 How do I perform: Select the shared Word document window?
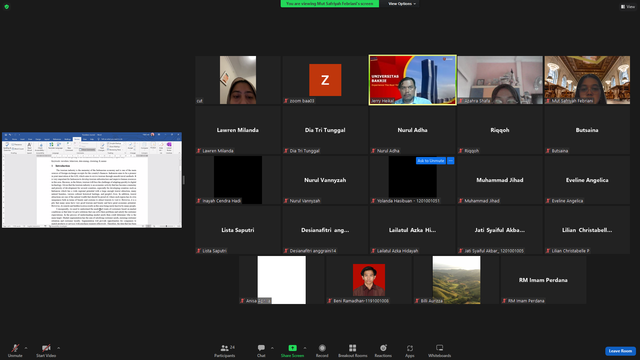(92, 180)
